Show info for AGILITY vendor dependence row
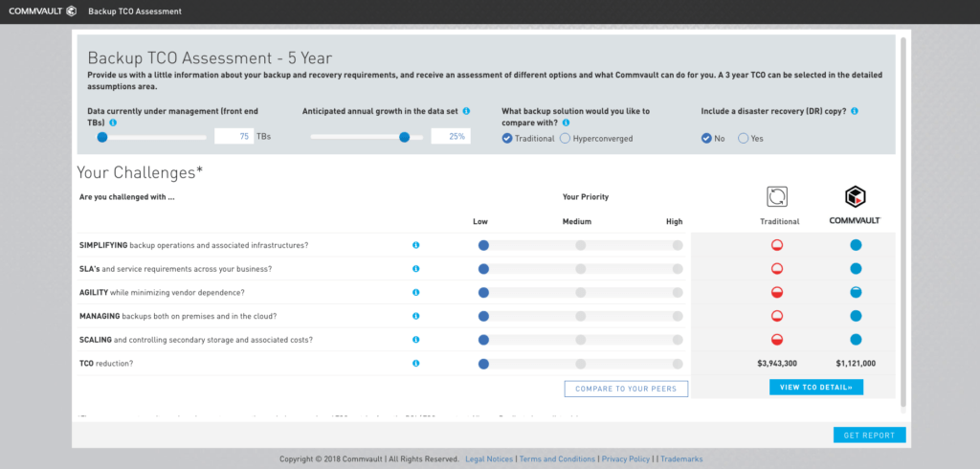This screenshot has height=469, width=980. [x=416, y=292]
